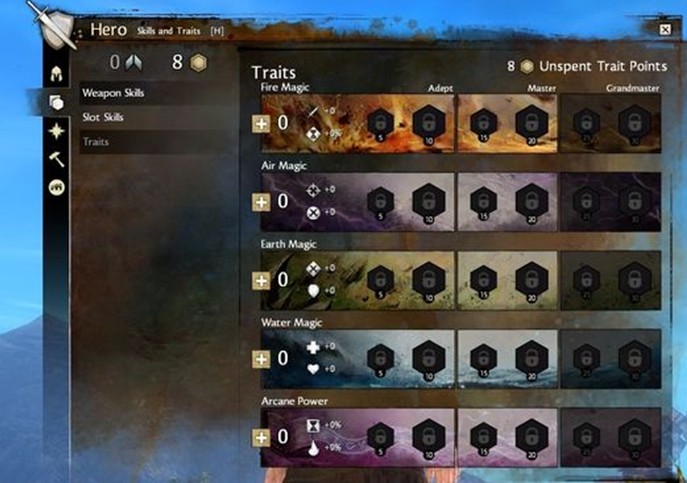687x483 pixels.
Task: Add a point to Arcane Power
Action: (x=261, y=437)
